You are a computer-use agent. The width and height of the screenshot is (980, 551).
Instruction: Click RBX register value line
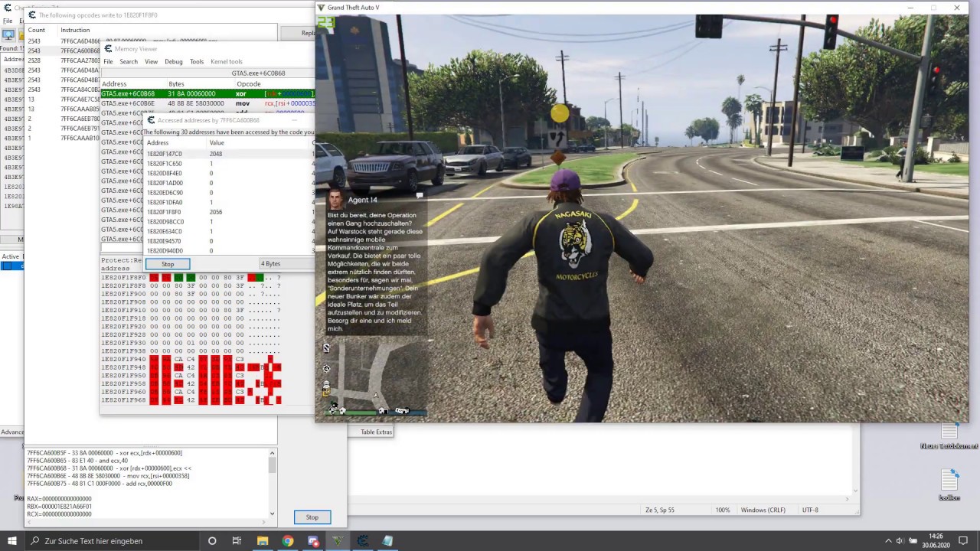click(x=59, y=507)
